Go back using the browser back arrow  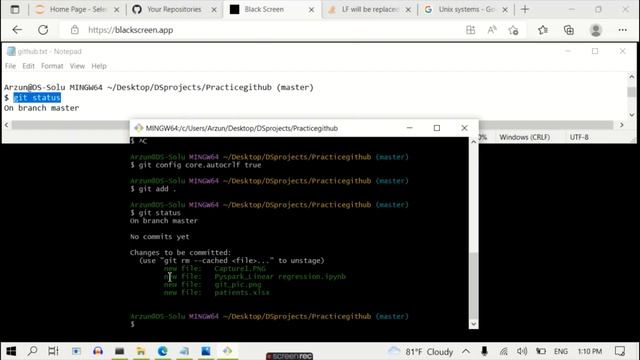(x=17, y=30)
